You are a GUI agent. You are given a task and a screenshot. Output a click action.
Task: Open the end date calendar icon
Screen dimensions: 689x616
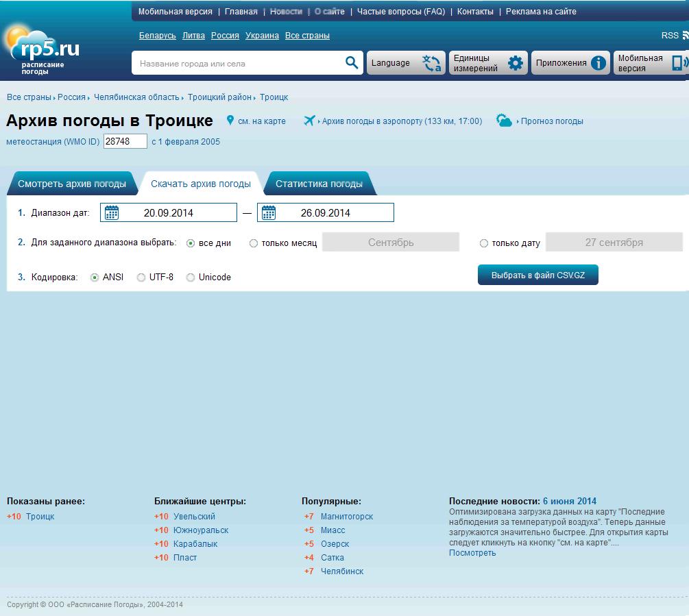click(269, 212)
